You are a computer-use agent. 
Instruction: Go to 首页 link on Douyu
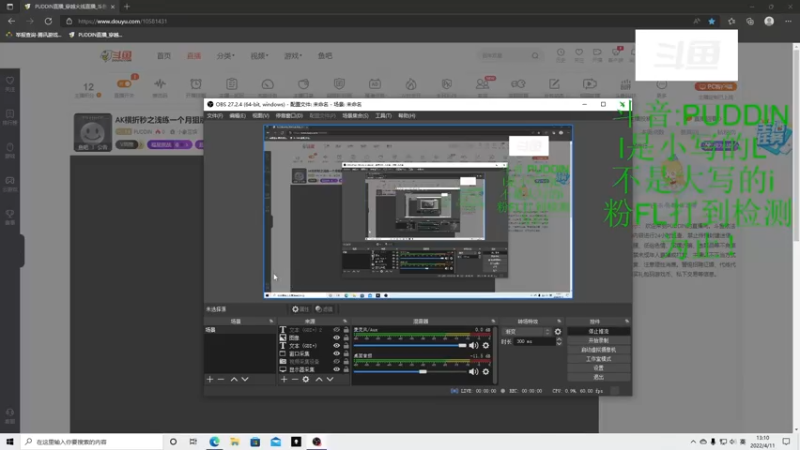pos(164,56)
